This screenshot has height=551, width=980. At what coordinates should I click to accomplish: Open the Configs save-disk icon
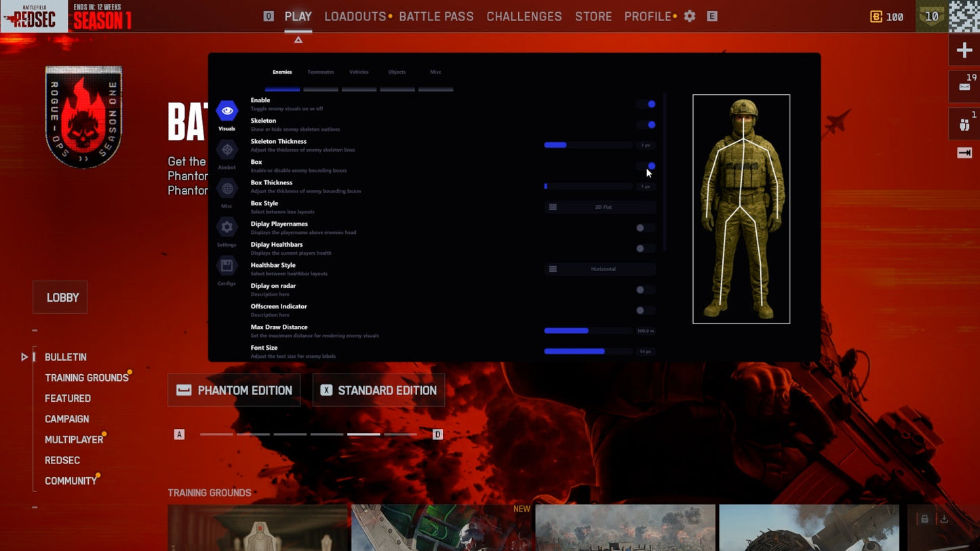point(227,266)
